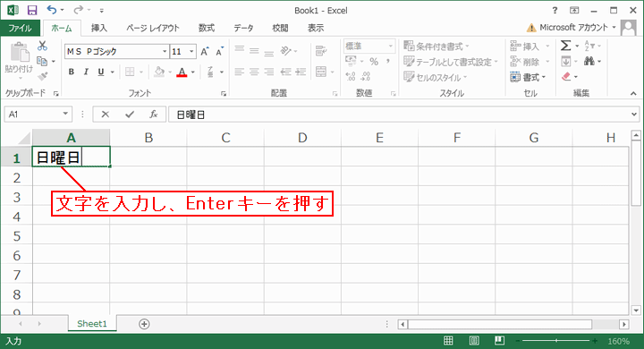Copy selection using the copy icon

pyautogui.click(x=42, y=61)
